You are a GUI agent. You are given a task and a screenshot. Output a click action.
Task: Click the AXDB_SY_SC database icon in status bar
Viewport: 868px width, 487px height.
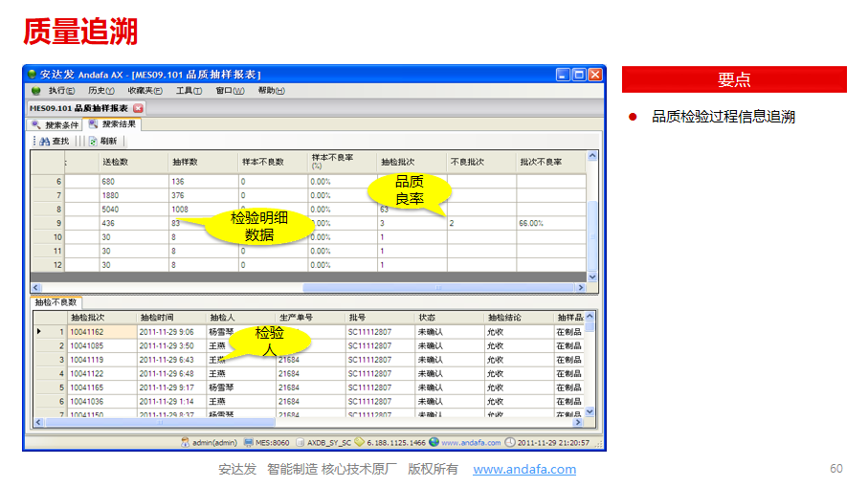(300, 443)
